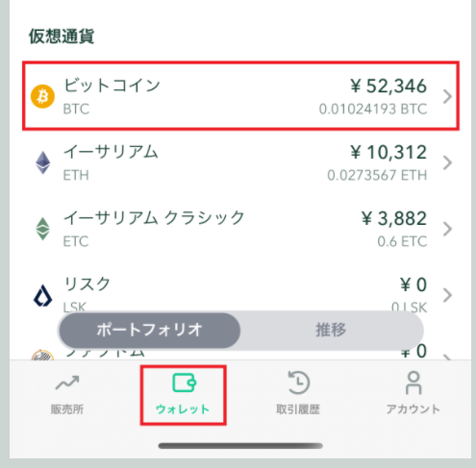Open 販売所 chart icon in bottom bar
The width and height of the screenshot is (476, 468).
(x=67, y=382)
